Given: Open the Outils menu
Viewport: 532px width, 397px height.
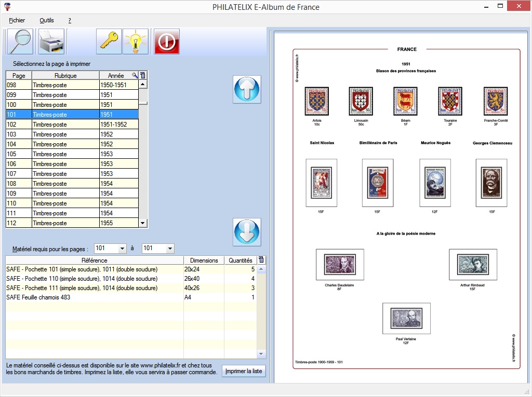Looking at the screenshot, I should click(46, 20).
